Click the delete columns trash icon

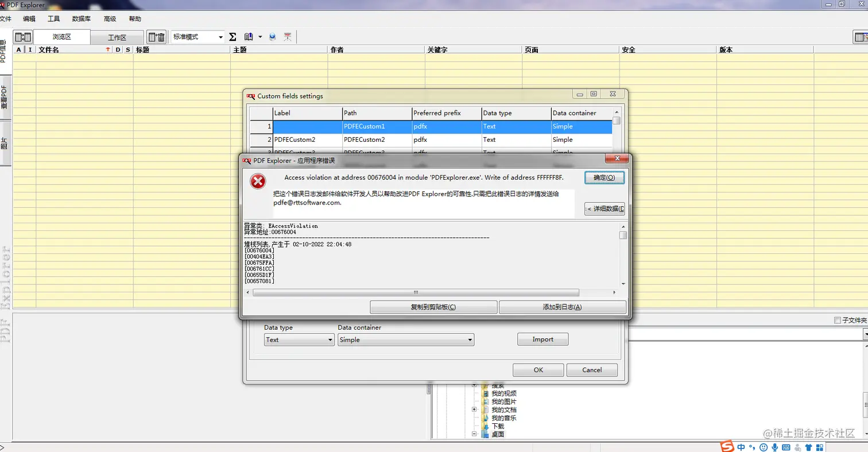pyautogui.click(x=157, y=37)
